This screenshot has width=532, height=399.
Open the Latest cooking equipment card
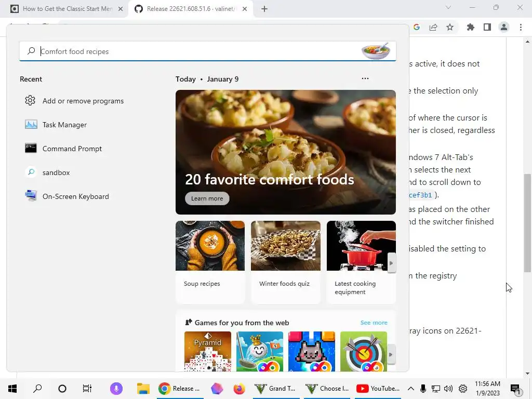[361, 262]
